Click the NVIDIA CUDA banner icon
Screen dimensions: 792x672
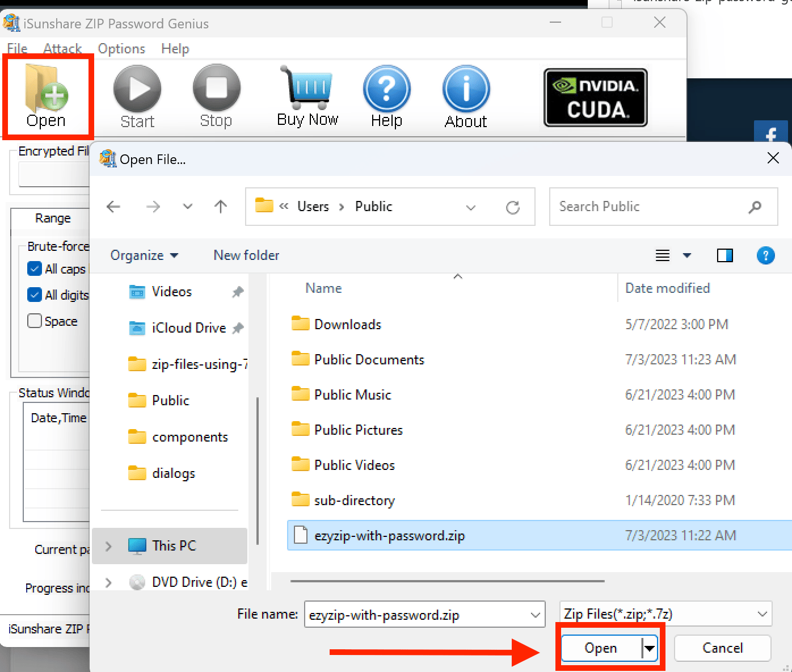[x=595, y=96]
